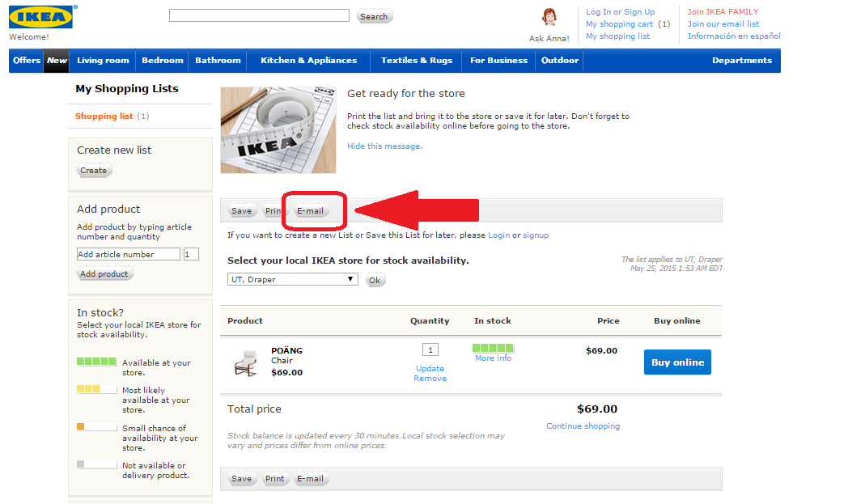The width and height of the screenshot is (865, 504).
Task: Click the Remove link for POÄNG
Action: pyautogui.click(x=430, y=379)
